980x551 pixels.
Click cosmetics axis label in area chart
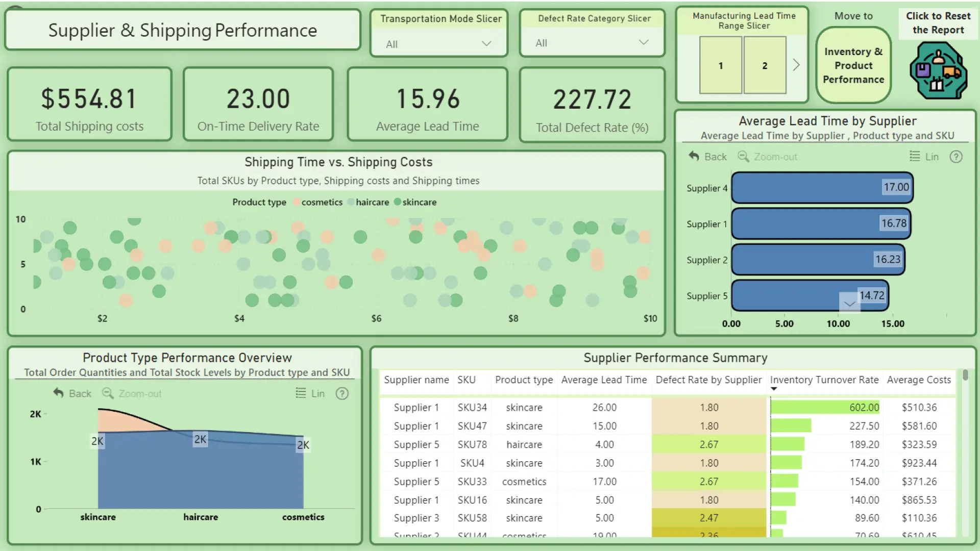pos(303,517)
